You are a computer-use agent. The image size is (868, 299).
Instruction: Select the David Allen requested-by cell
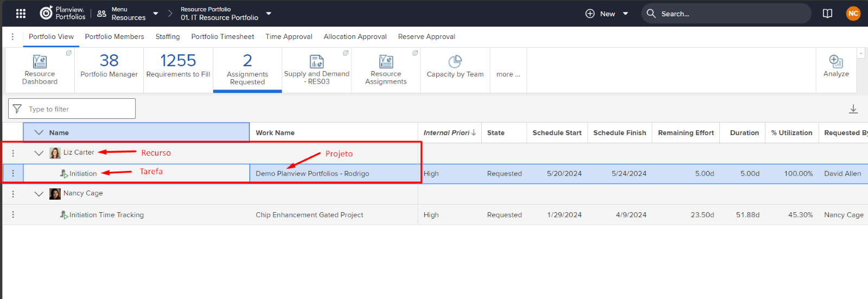(x=843, y=174)
